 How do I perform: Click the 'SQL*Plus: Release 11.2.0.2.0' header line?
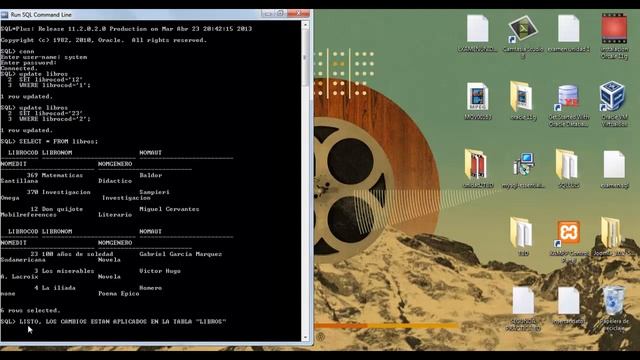[x=126, y=29]
